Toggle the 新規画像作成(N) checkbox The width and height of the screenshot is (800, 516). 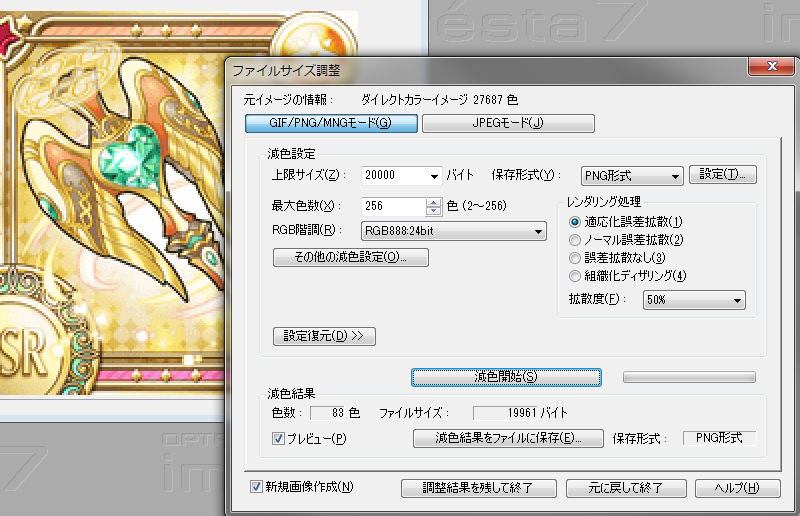point(257,487)
